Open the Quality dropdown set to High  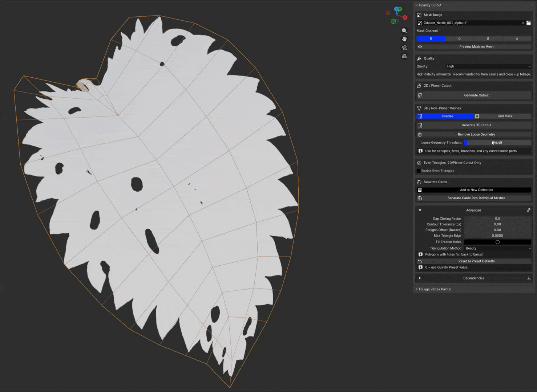click(x=488, y=66)
